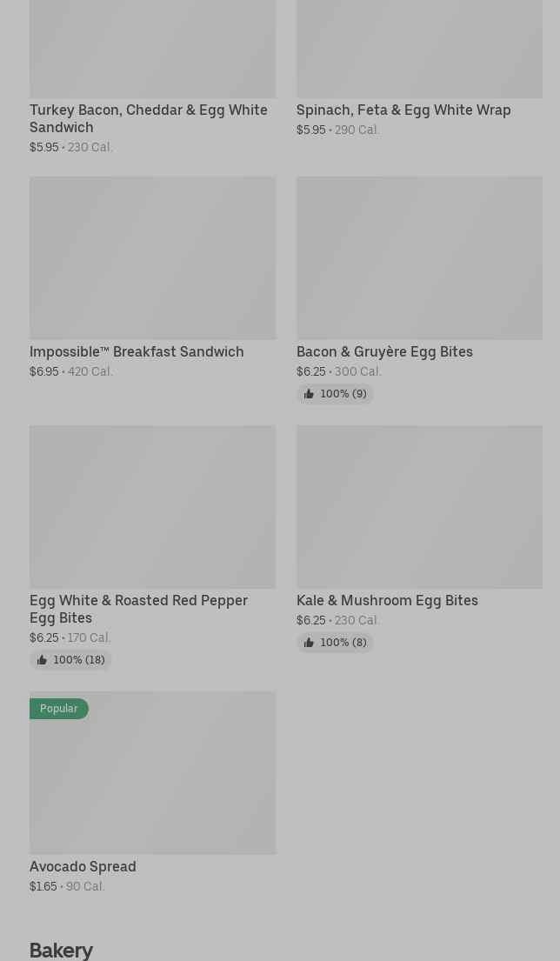Screen dimensions: 560x961
Task: Open Kale & Mushroom Egg Bites title
Action: 387,601
